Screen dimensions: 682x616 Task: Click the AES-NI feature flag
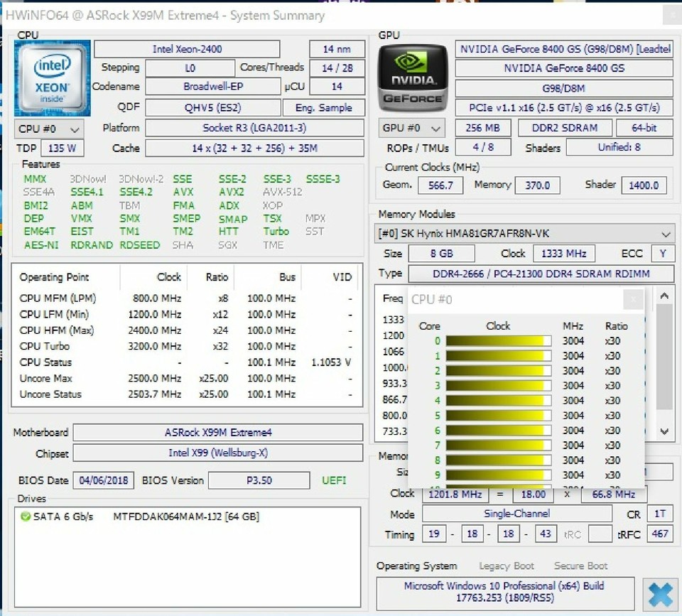click(x=41, y=245)
